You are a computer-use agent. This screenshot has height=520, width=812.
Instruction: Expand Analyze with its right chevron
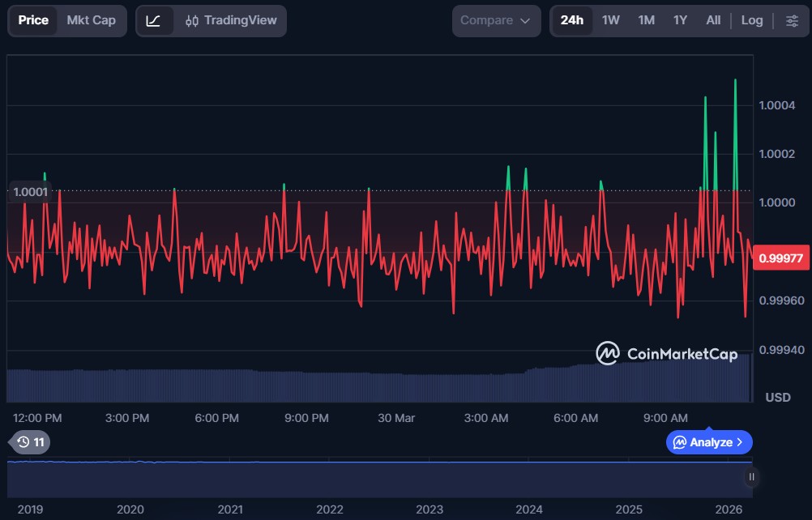[x=739, y=442]
